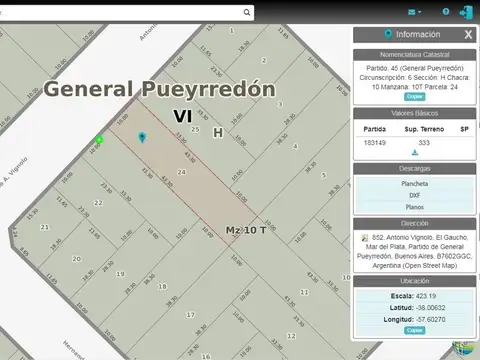The image size is (480, 360).
Task: Copy the Ubicación coordinates
Action: pos(415,330)
